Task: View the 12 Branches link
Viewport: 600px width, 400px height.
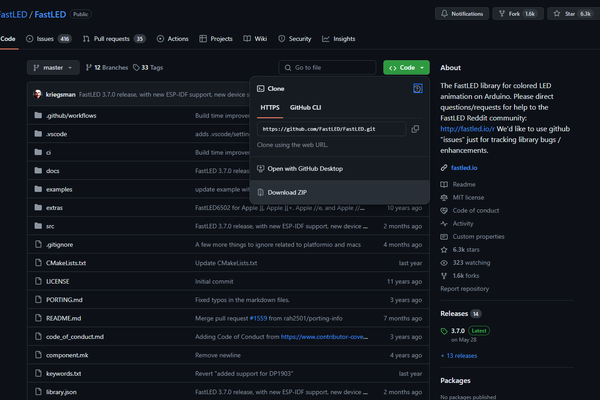Action: pyautogui.click(x=107, y=67)
